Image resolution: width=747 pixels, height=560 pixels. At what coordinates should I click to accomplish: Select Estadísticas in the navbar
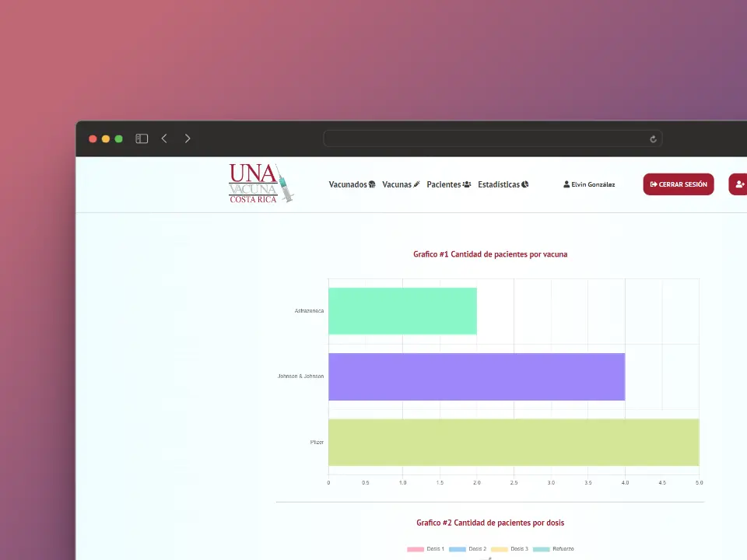point(503,184)
